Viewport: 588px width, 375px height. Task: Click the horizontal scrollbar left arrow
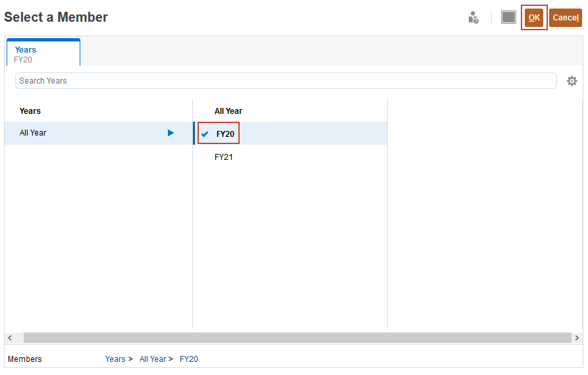coord(10,337)
